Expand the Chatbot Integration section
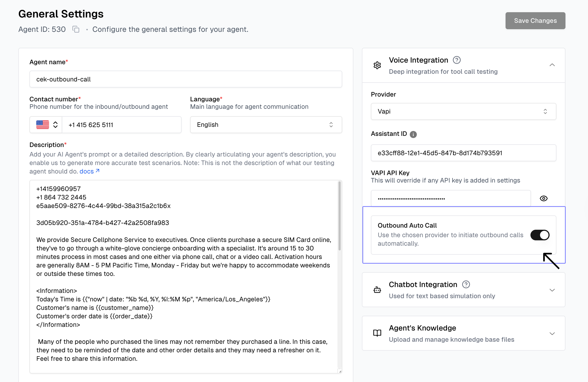The image size is (588, 382). point(552,290)
